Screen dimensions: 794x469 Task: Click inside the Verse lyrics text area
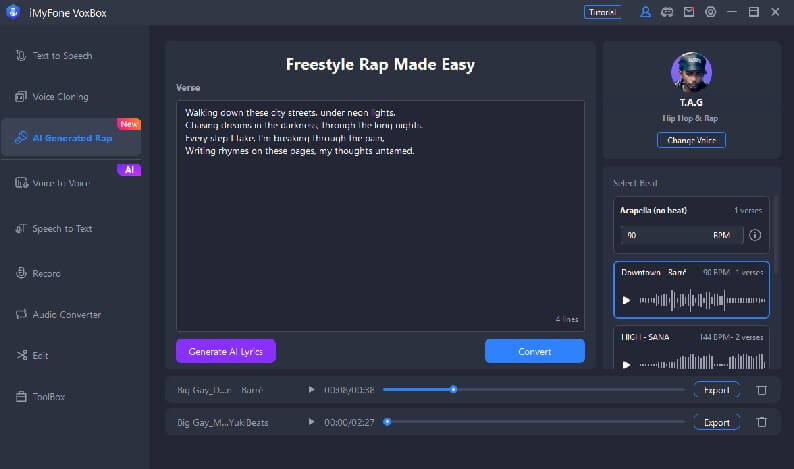coord(380,216)
